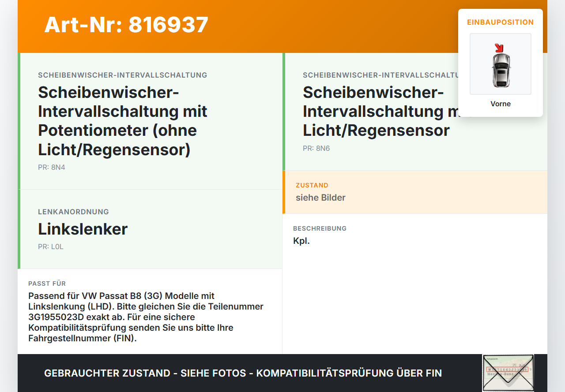The image size is (565, 392).
Task: Click the 'PR: L0L' code
Action: (51, 246)
